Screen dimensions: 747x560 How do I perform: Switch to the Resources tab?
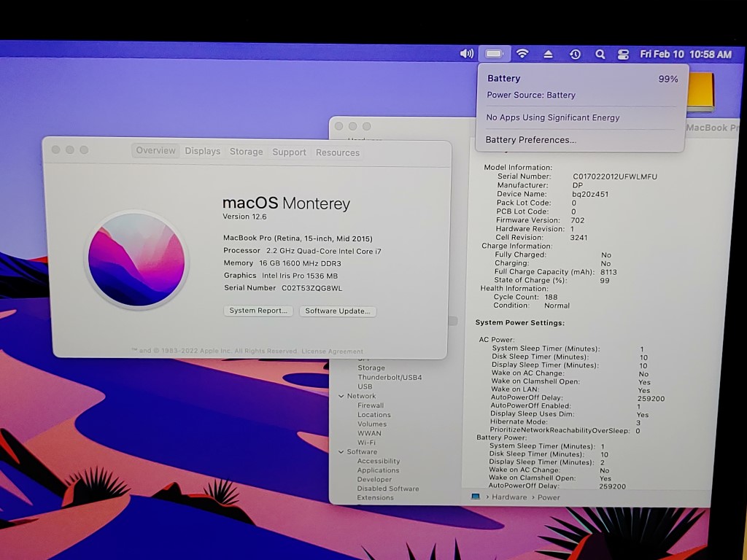coord(338,152)
